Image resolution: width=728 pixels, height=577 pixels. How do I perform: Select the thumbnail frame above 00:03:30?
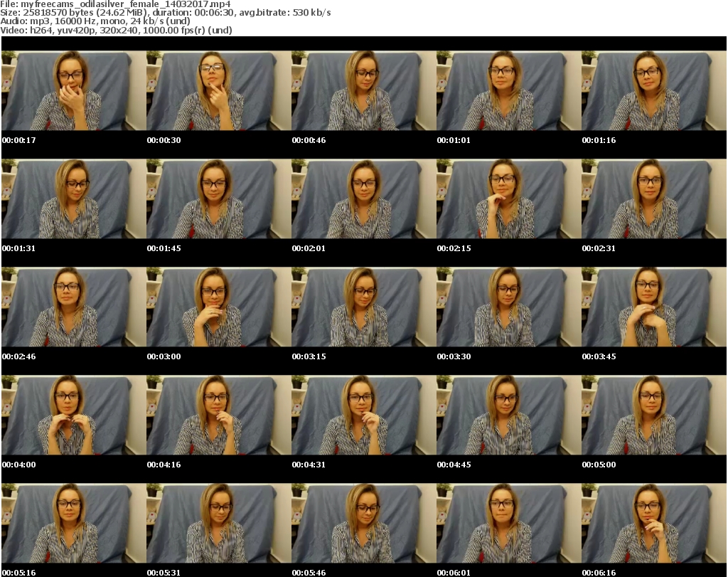pyautogui.click(x=508, y=307)
